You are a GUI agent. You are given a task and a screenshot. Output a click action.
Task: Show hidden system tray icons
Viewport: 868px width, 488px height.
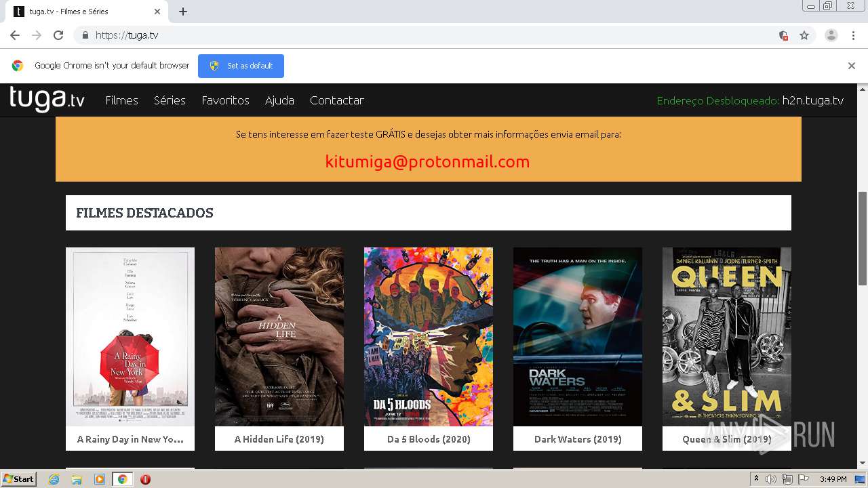(757, 479)
